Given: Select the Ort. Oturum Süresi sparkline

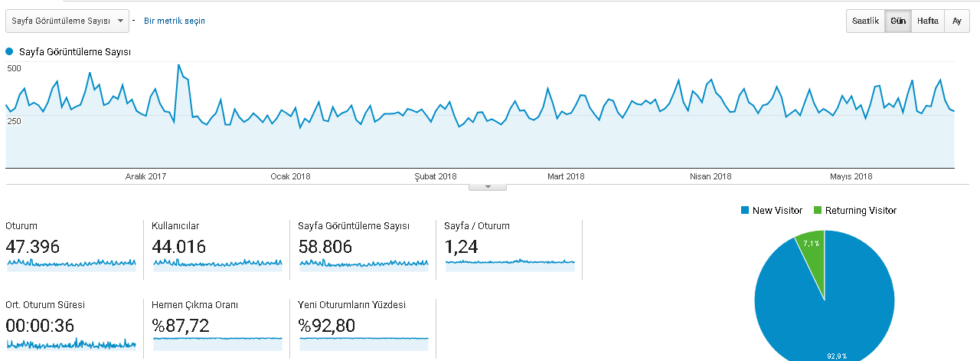Looking at the screenshot, I should [x=71, y=343].
